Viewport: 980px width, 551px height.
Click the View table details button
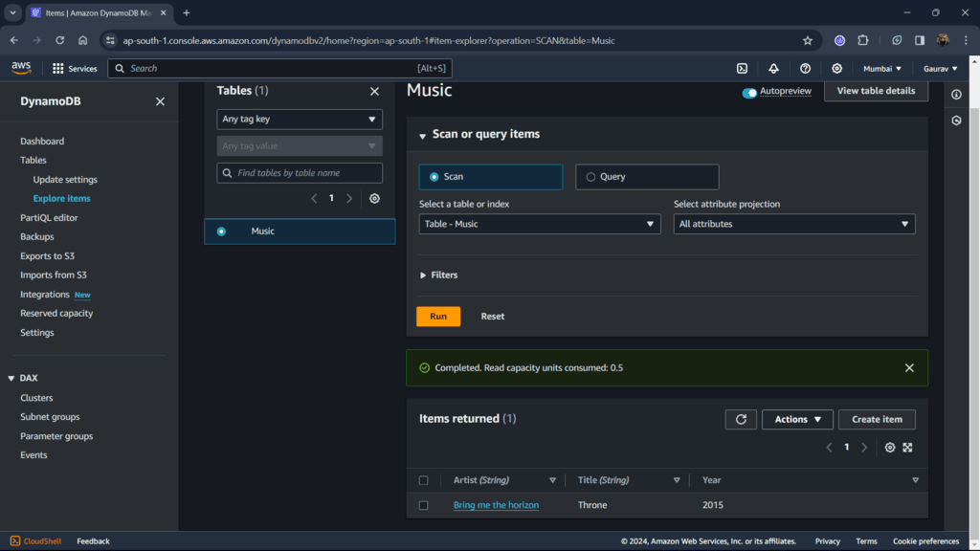pos(876,91)
